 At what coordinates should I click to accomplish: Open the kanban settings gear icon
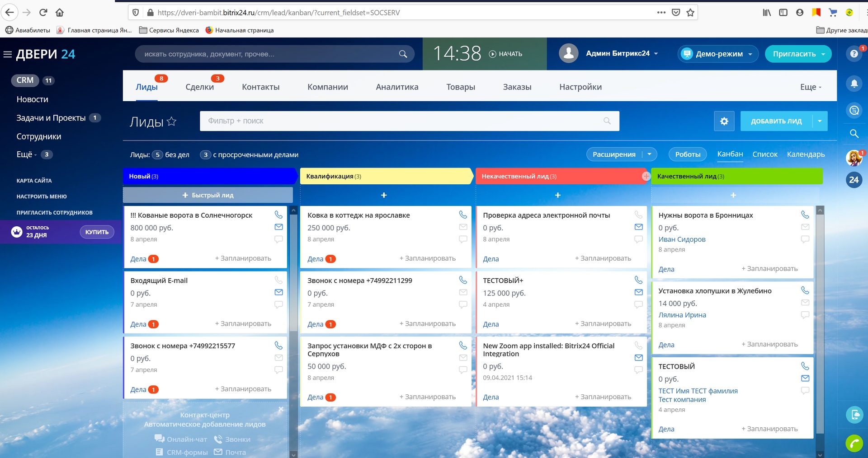click(x=724, y=121)
